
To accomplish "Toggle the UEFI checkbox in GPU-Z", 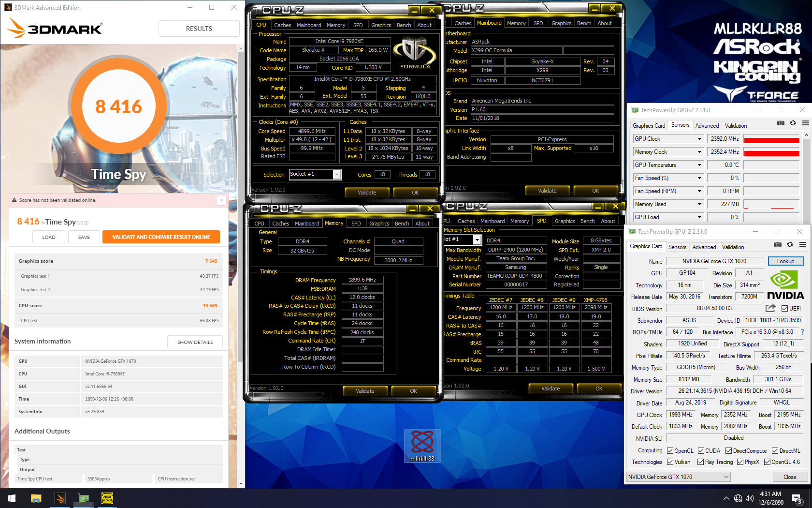I will pyautogui.click(x=784, y=309).
